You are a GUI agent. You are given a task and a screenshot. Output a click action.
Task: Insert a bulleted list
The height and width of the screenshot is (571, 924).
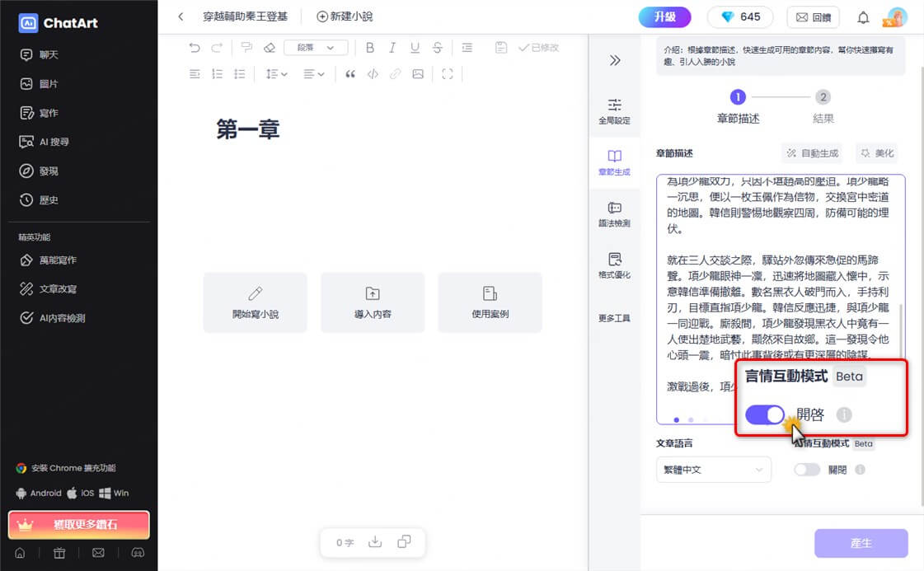(239, 74)
